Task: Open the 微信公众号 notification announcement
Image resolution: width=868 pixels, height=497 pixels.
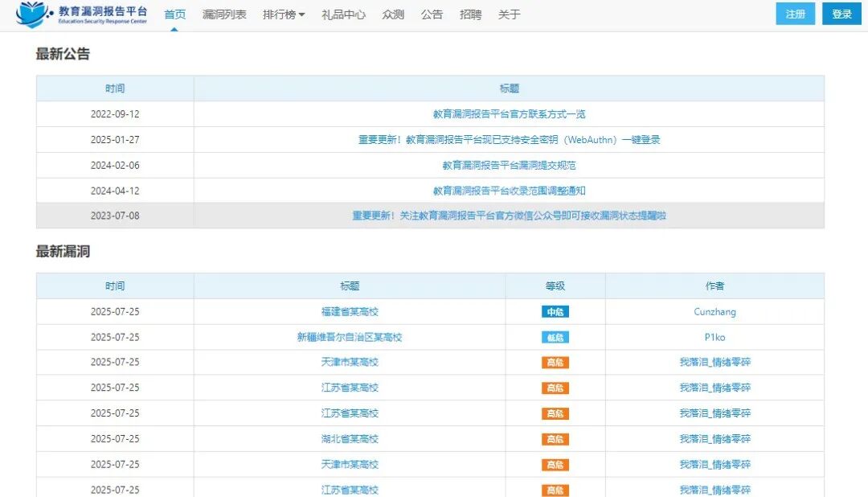Action: pos(508,216)
